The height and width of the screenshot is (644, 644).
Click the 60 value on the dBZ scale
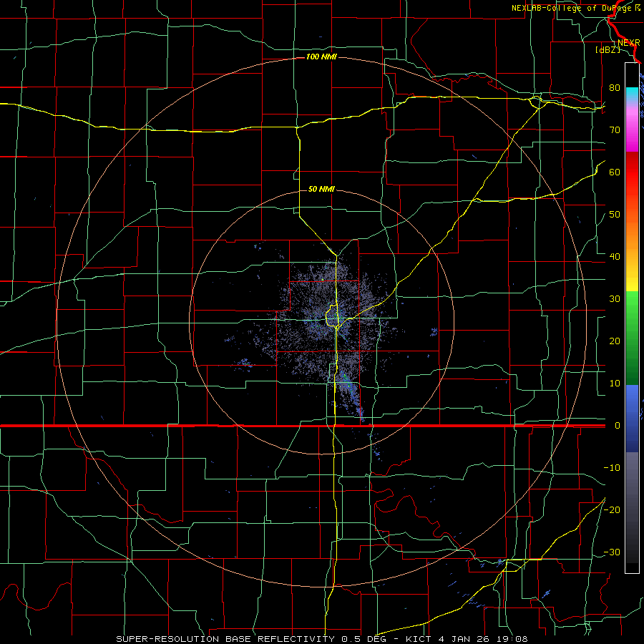[615, 172]
